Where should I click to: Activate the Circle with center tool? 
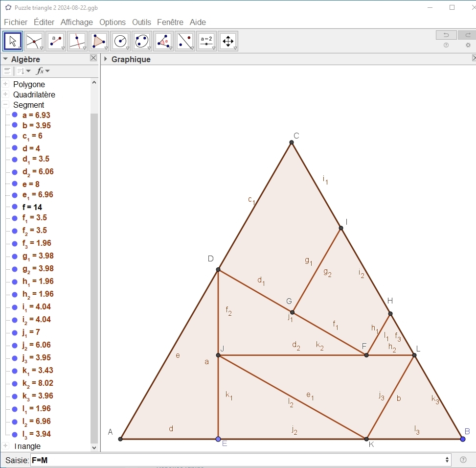click(120, 41)
